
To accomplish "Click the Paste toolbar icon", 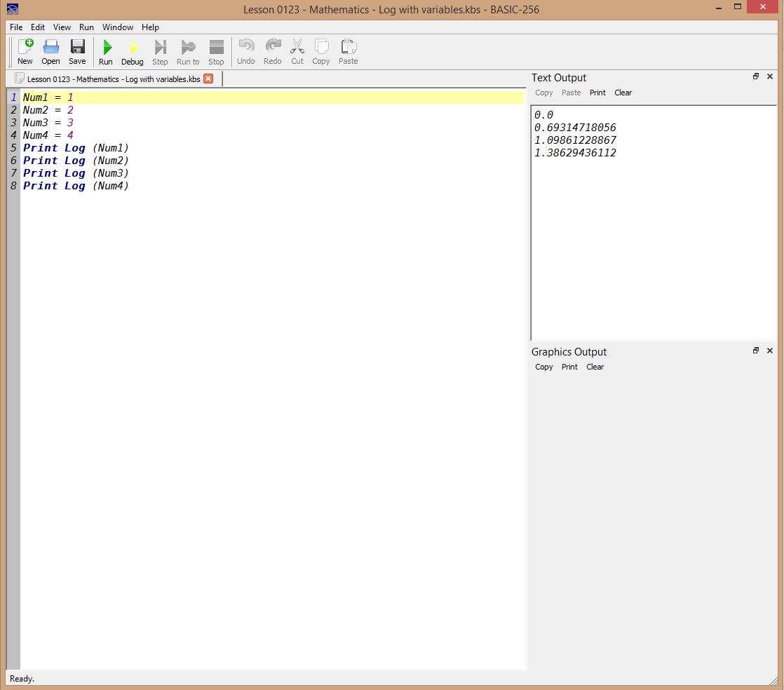I will click(348, 52).
